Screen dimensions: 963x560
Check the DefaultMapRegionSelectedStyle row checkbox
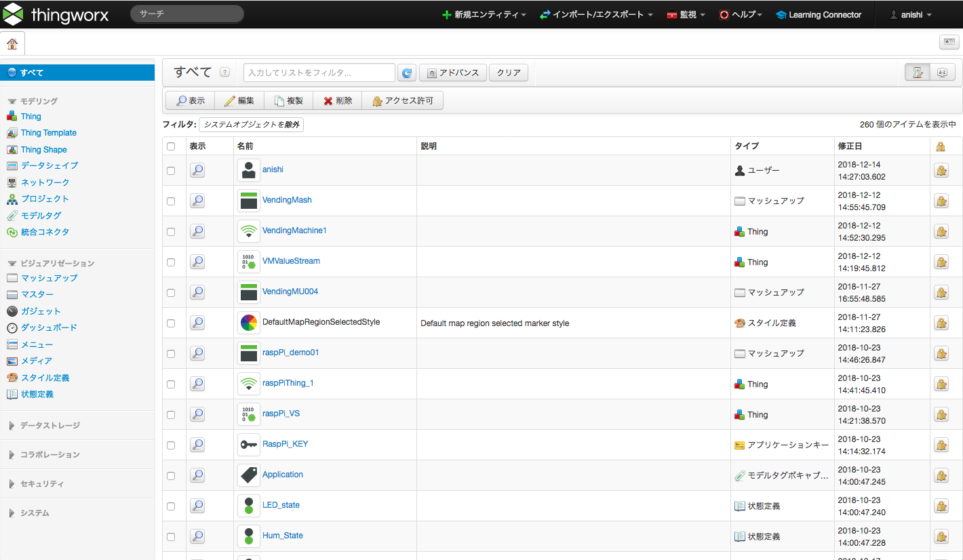click(x=171, y=323)
